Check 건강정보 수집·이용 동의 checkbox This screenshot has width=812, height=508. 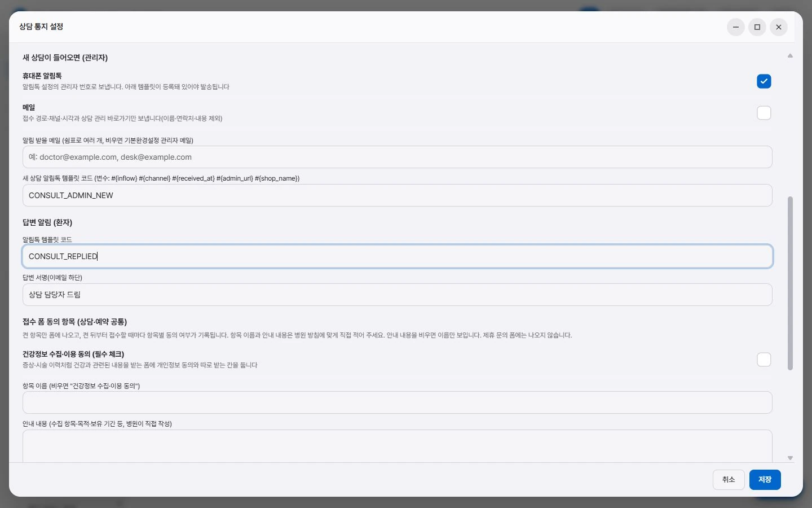click(x=764, y=360)
